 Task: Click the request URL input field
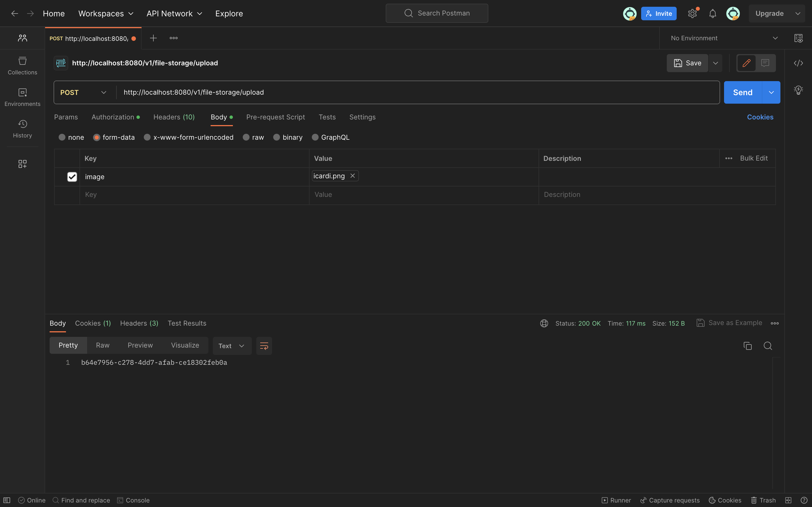(403, 92)
